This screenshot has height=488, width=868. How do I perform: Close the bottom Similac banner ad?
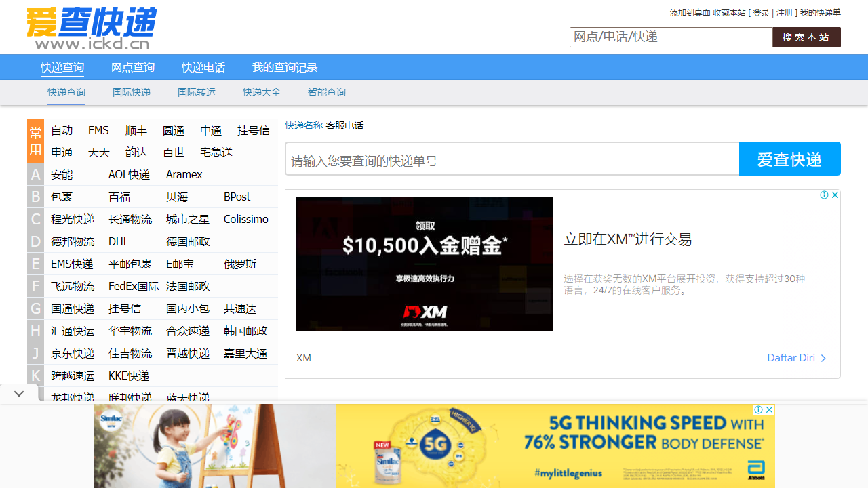pyautogui.click(x=770, y=409)
